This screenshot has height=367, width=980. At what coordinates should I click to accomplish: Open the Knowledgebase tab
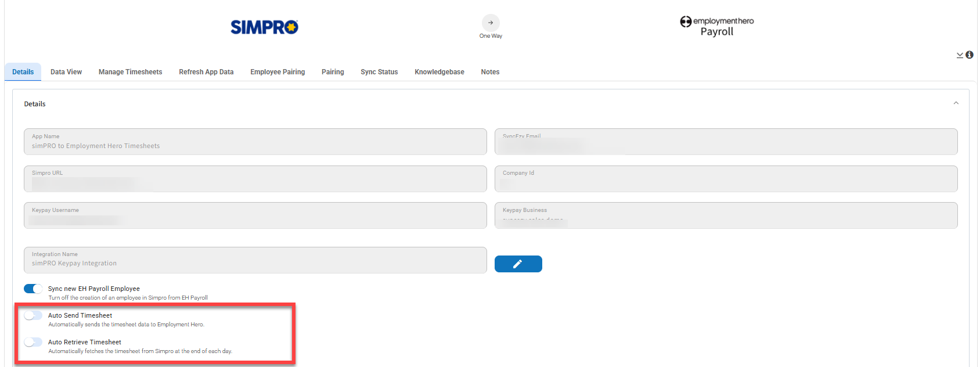439,72
